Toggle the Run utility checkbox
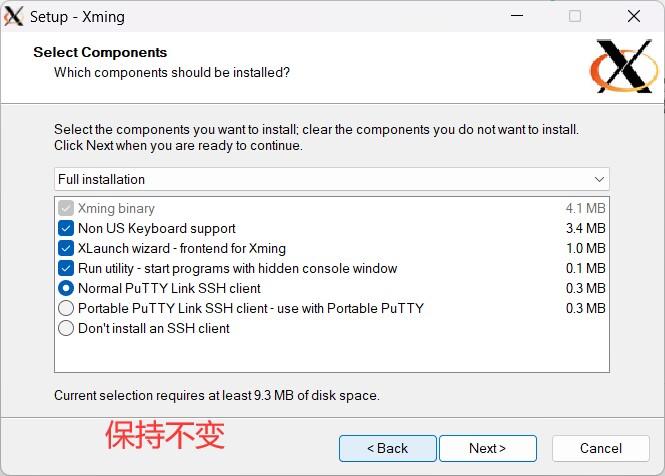Image resolution: width=665 pixels, height=476 pixels. pyautogui.click(x=66, y=268)
